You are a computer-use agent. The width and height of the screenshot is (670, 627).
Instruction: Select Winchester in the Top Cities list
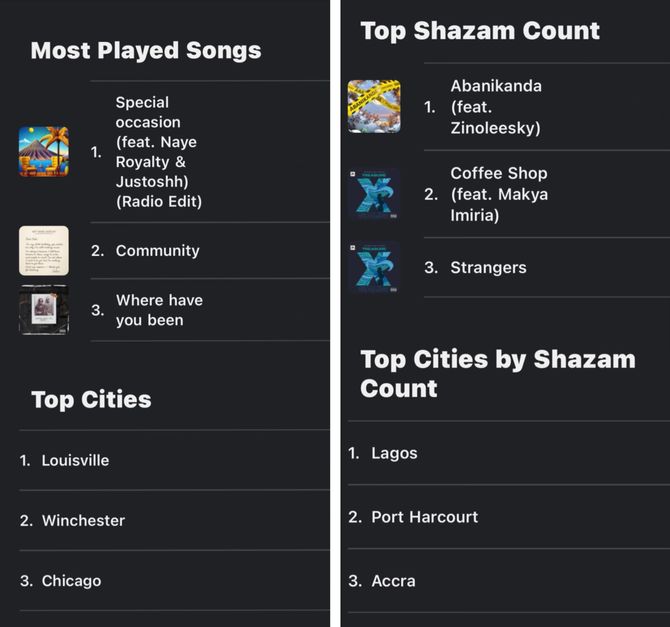click(83, 521)
